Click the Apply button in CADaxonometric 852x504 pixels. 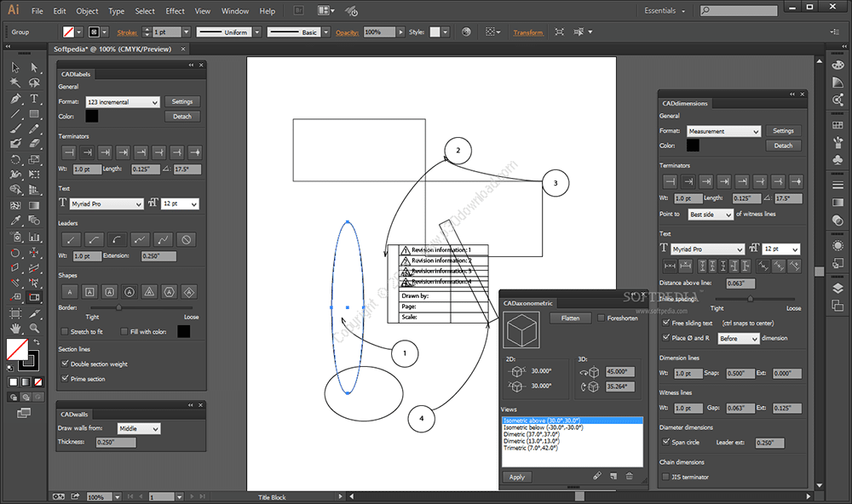tap(517, 477)
